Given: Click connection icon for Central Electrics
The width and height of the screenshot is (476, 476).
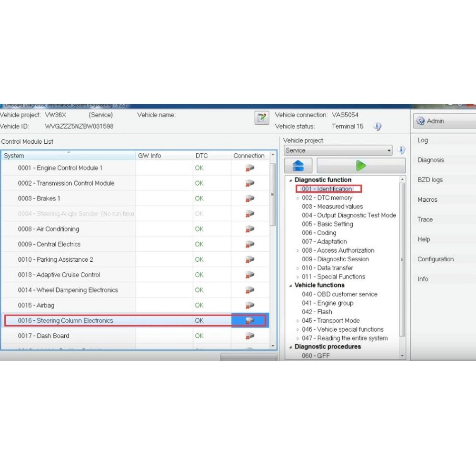Looking at the screenshot, I should pos(250,244).
